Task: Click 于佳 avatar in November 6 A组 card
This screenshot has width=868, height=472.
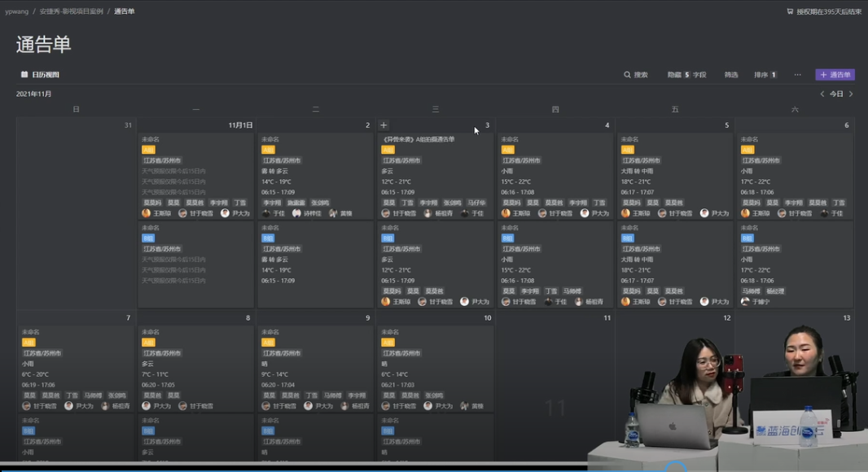Action: [824, 213]
